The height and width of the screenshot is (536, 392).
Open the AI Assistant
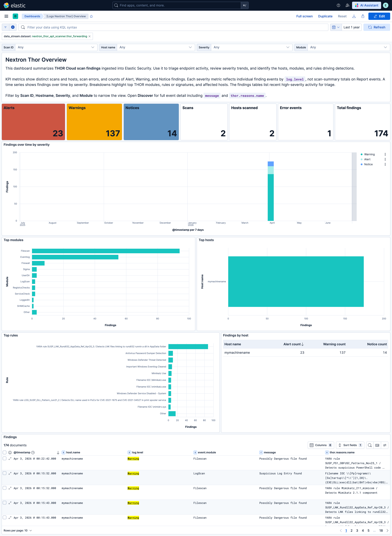coord(367,5)
